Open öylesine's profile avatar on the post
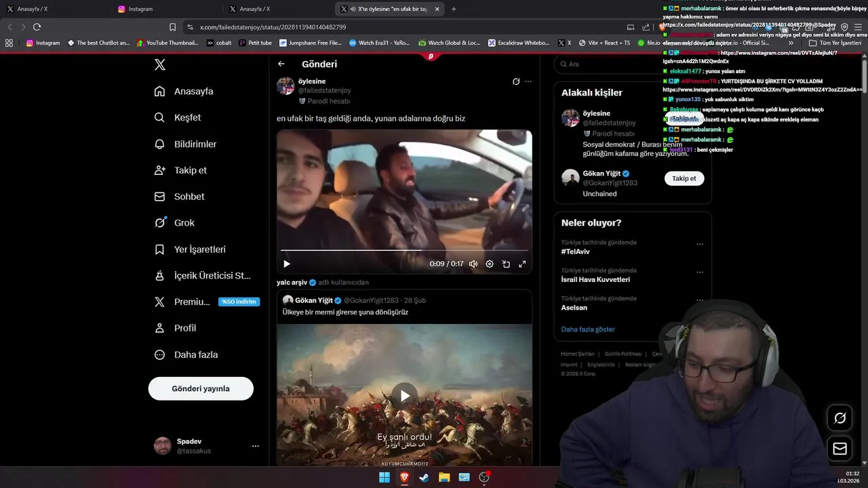 pos(285,85)
